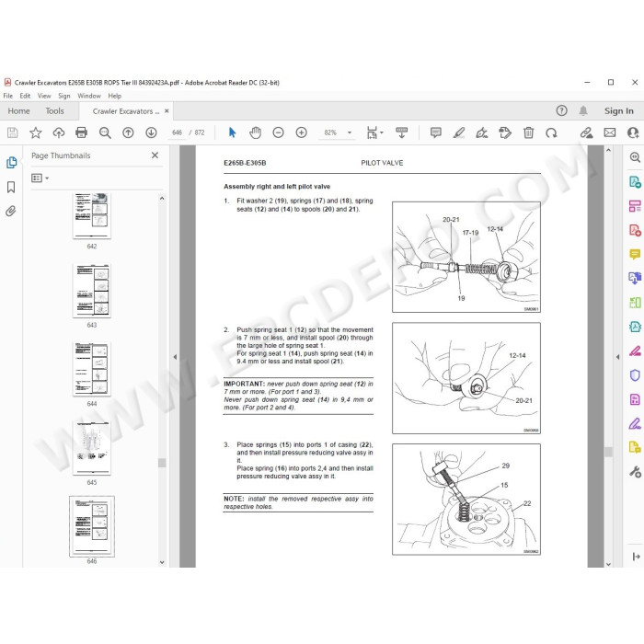Click document scrollbar down arrow
This screenshot has width=644, height=644.
(x=608, y=564)
